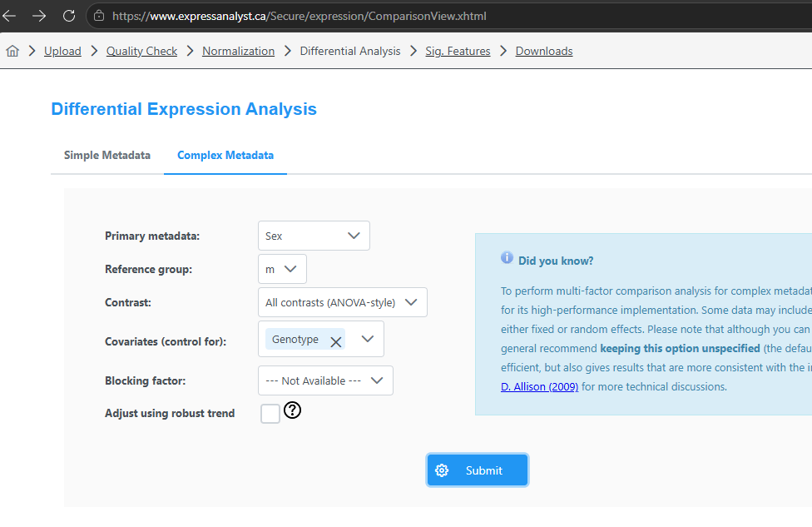Click the Adjust using robust trend label
The height and width of the screenshot is (527, 812).
click(170, 413)
